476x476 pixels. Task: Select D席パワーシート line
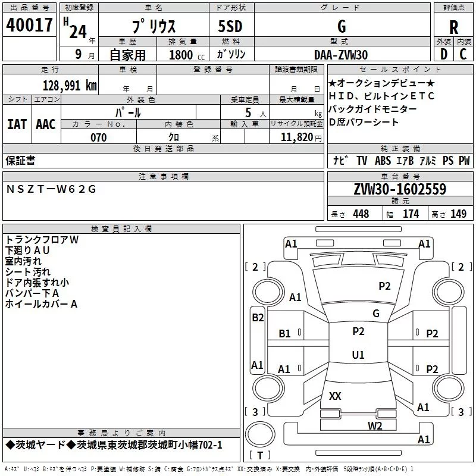tap(364, 122)
